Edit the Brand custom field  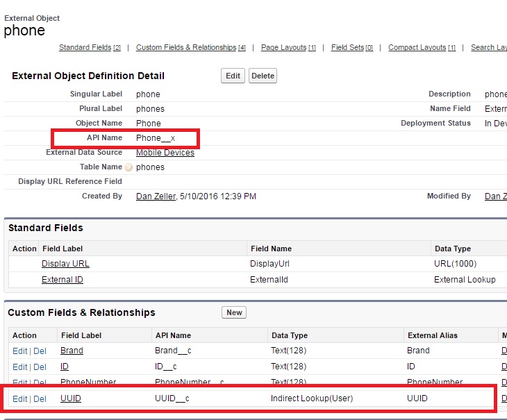(x=20, y=351)
